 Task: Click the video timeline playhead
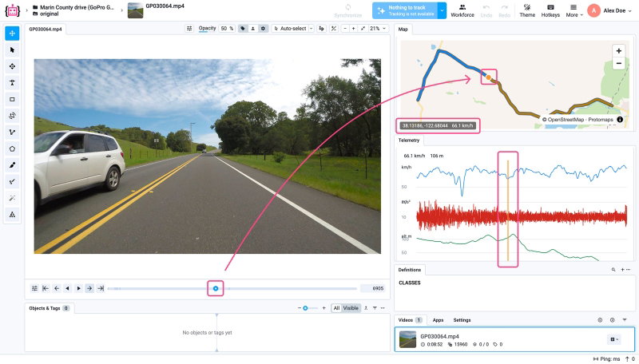(x=216, y=288)
